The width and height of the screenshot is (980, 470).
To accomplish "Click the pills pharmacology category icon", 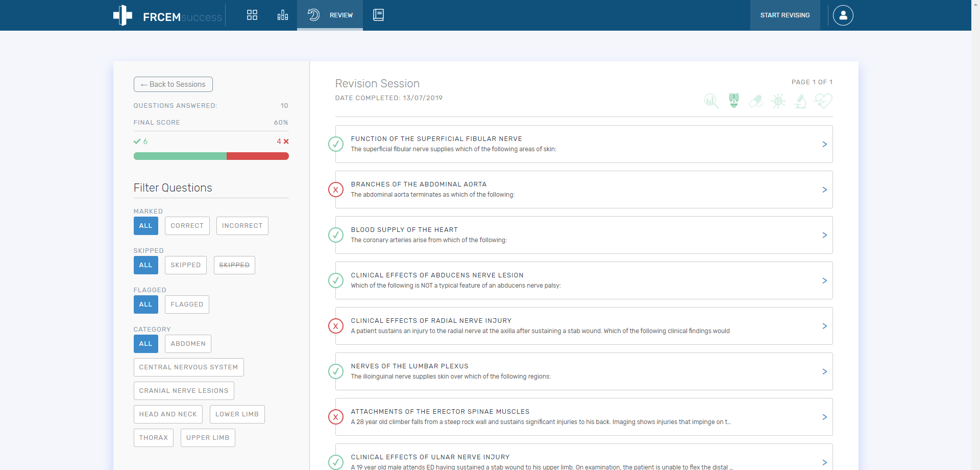I will [756, 101].
